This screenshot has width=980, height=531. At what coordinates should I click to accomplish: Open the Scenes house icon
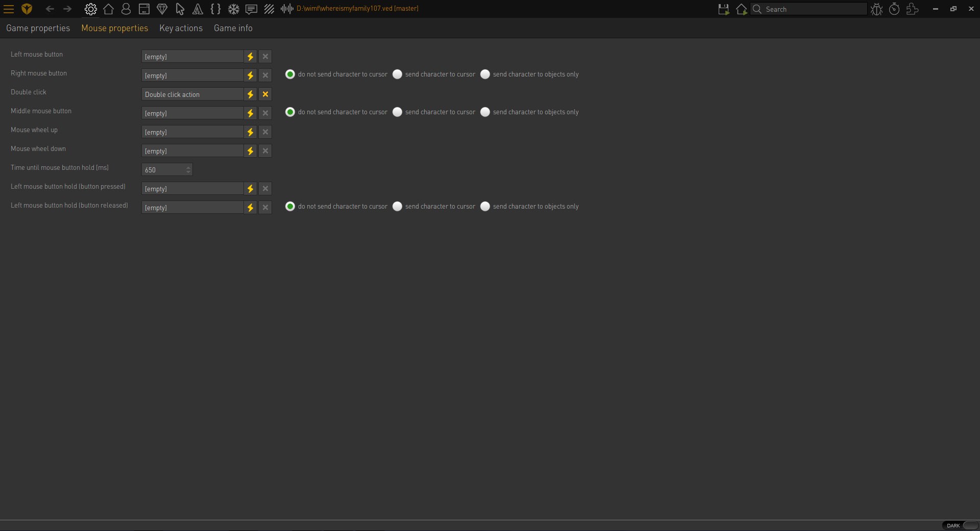point(108,9)
